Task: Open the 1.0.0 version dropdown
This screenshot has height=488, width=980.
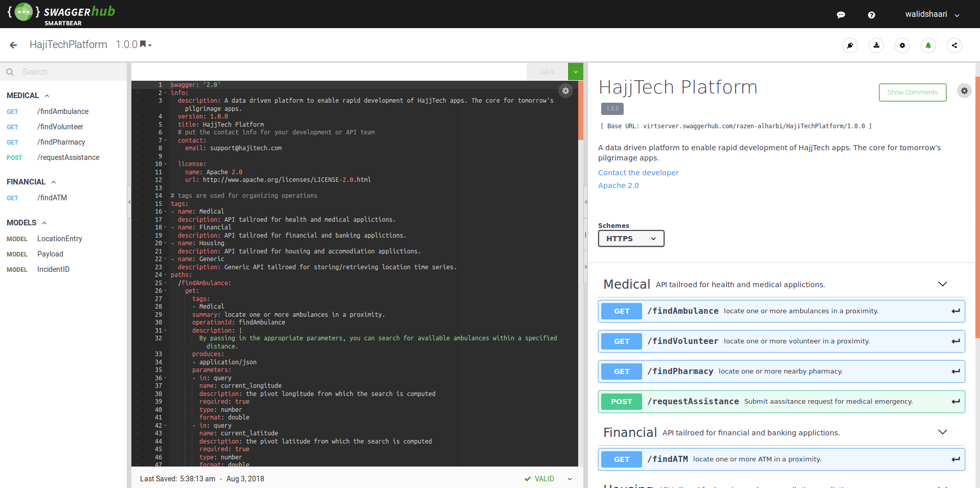Action: point(134,45)
